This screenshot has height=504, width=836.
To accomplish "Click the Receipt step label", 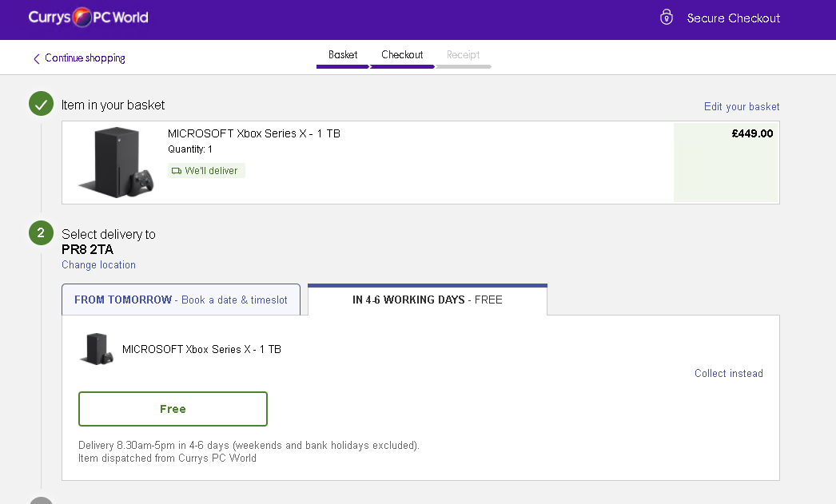I will pyautogui.click(x=463, y=55).
